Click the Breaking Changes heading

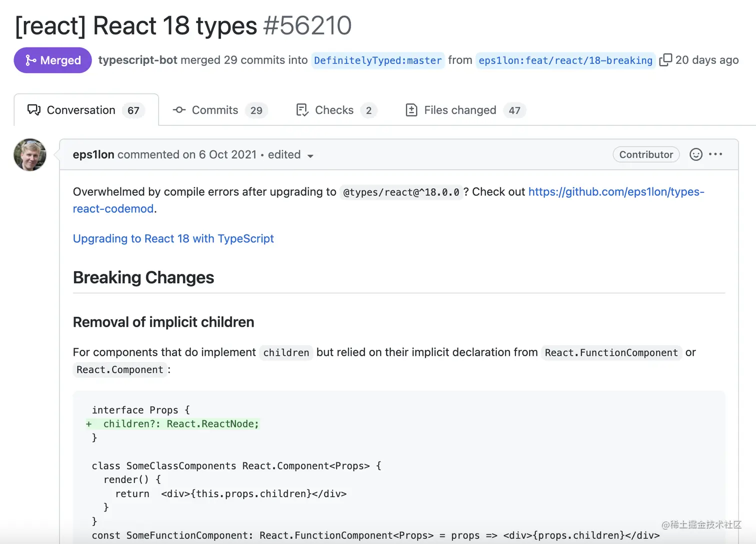coord(143,278)
